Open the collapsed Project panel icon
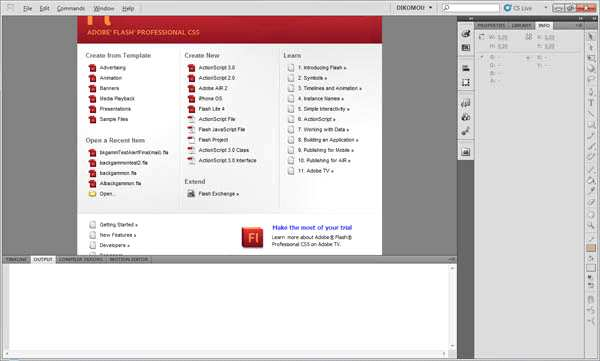600x361 pixels. (466, 152)
